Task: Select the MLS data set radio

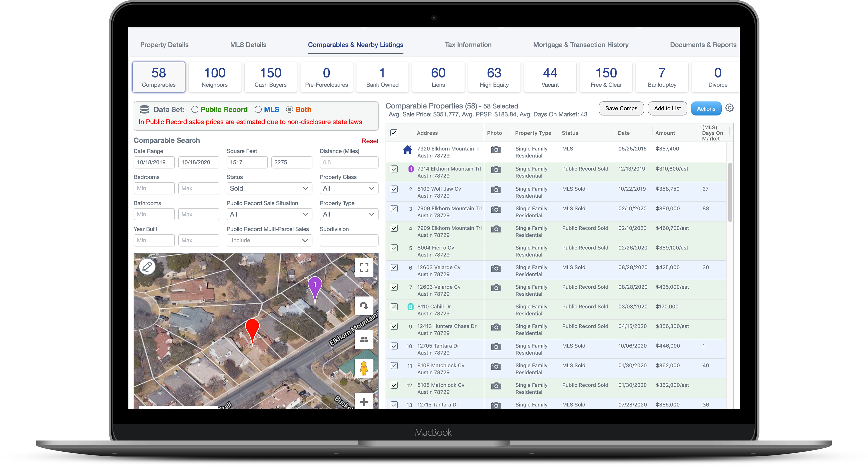Action: pos(258,109)
